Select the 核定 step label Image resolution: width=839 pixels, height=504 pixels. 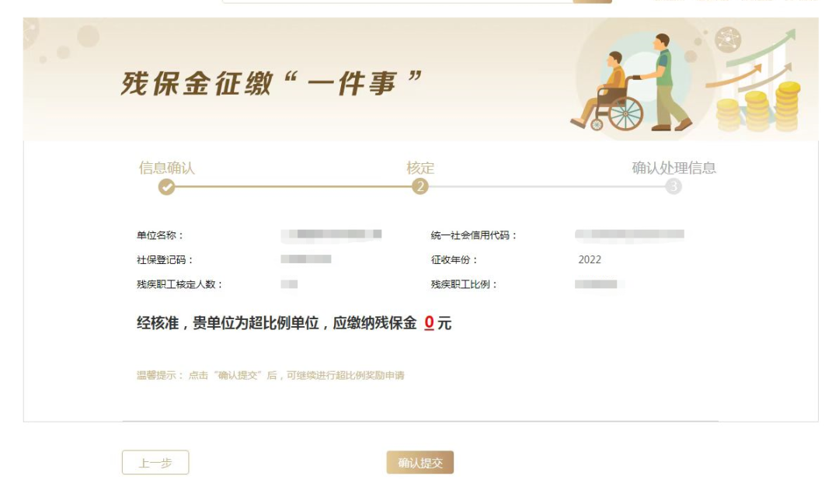[420, 168]
